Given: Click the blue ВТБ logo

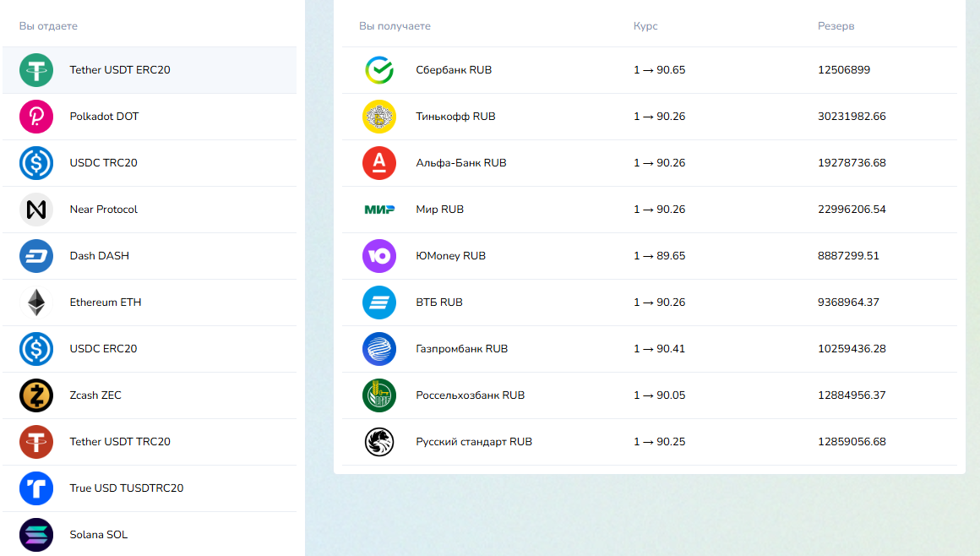Looking at the screenshot, I should pos(379,302).
